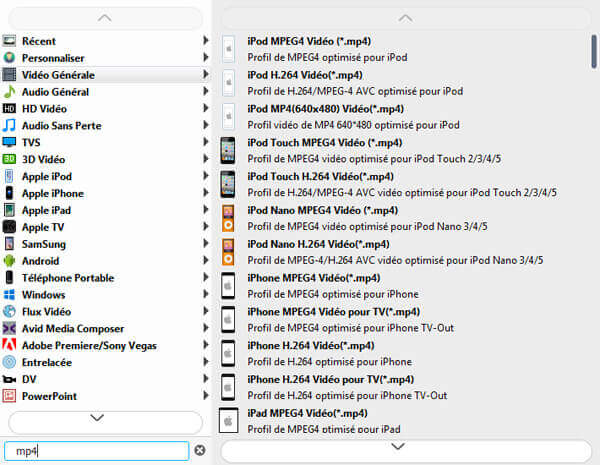Click the Windows logo icon

click(9, 295)
